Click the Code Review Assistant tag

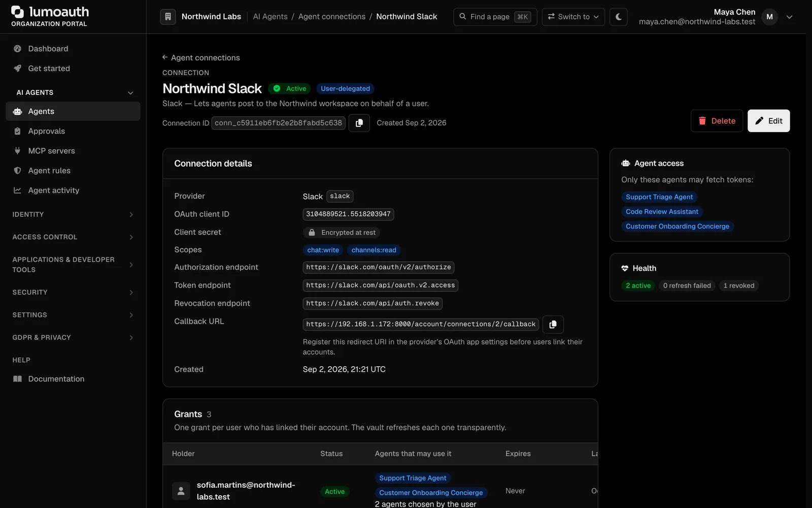(662, 212)
